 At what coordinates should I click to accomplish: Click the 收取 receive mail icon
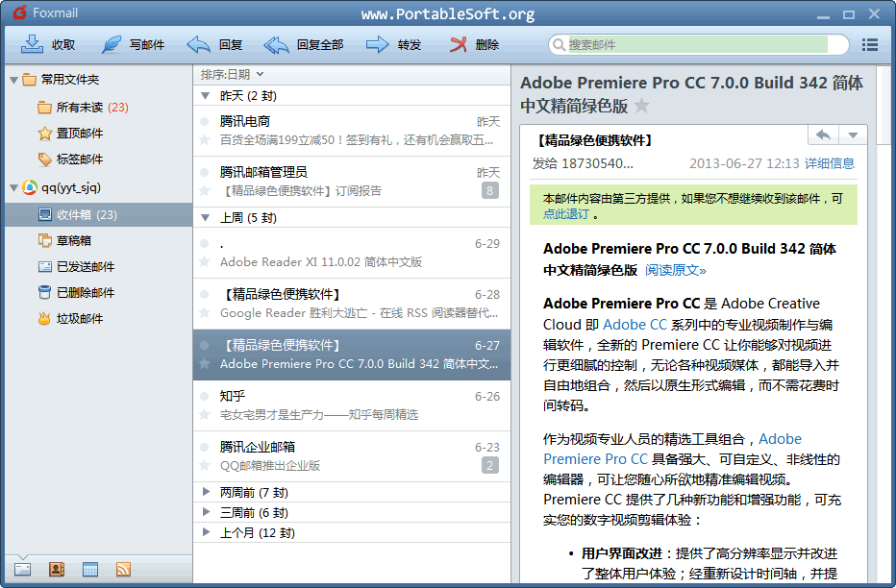33,44
